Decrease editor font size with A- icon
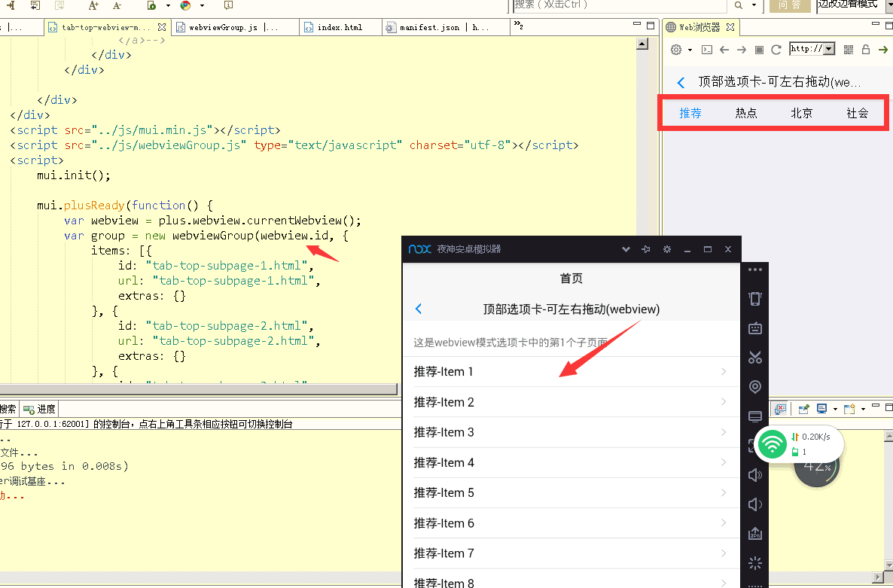 tap(117, 6)
